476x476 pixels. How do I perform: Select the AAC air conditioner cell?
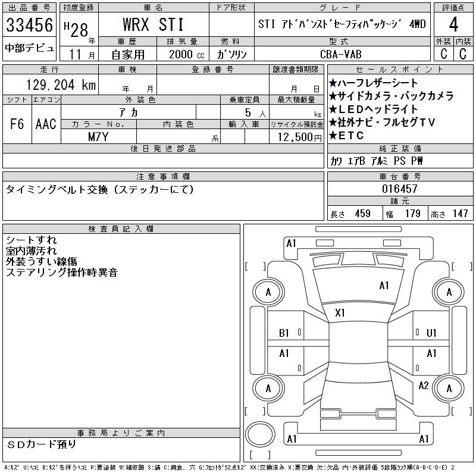[46, 123]
